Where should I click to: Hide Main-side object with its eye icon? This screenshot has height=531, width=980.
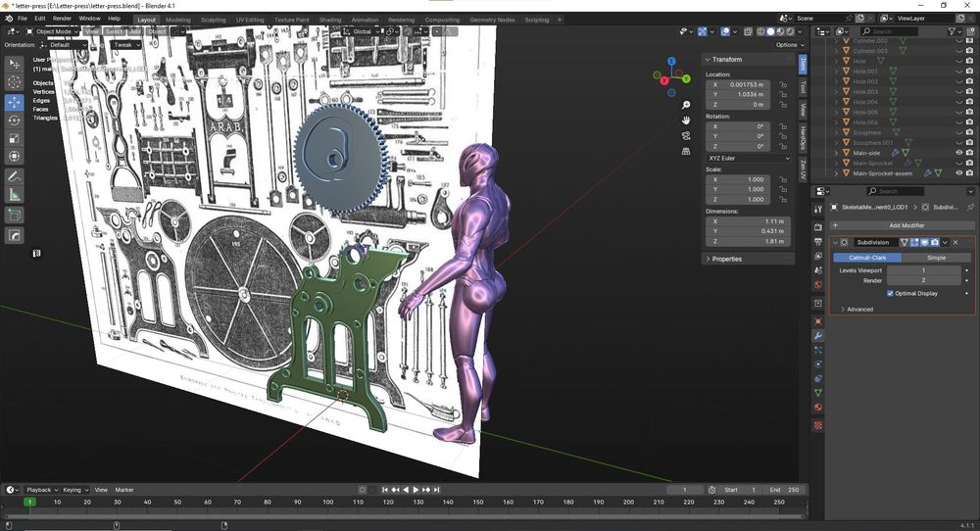(x=958, y=153)
